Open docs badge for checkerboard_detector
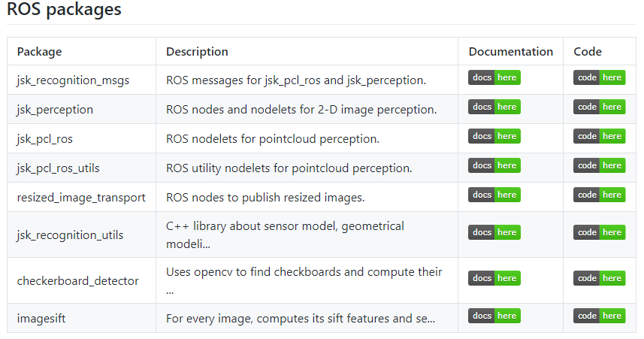Viewport: 644px width, 339px height. point(494,278)
